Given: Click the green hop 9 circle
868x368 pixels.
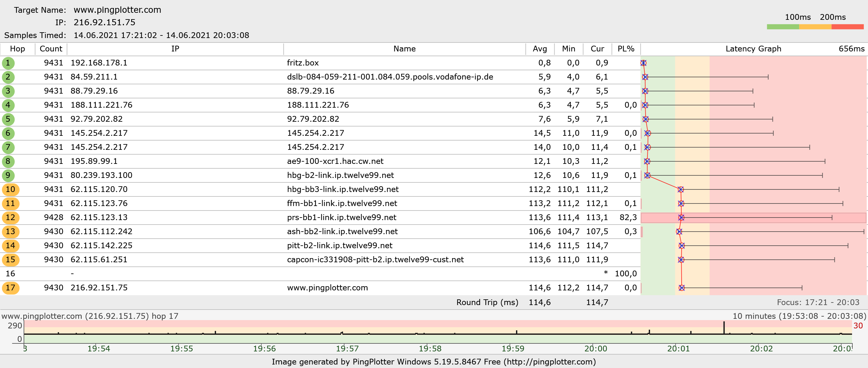Looking at the screenshot, I should (x=8, y=175).
